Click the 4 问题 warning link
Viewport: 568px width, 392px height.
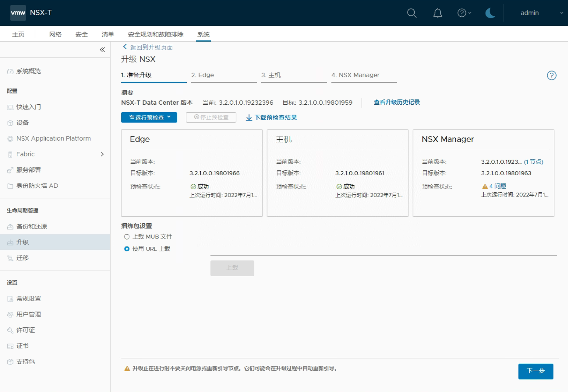[497, 186]
